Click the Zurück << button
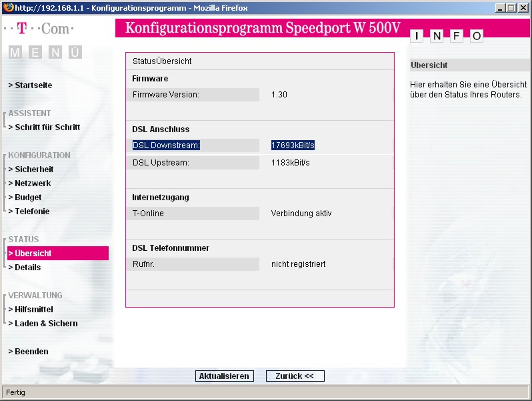The width and height of the screenshot is (532, 401). (x=295, y=376)
